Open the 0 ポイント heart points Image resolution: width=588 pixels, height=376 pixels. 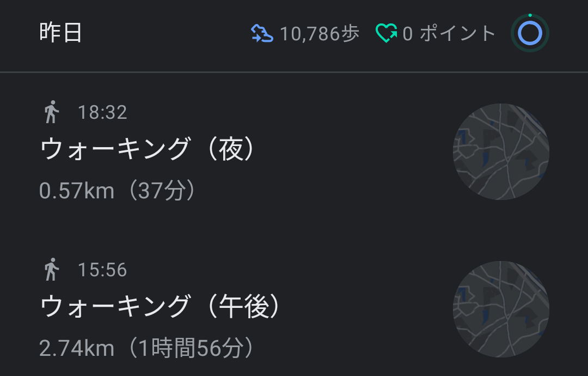point(449,34)
